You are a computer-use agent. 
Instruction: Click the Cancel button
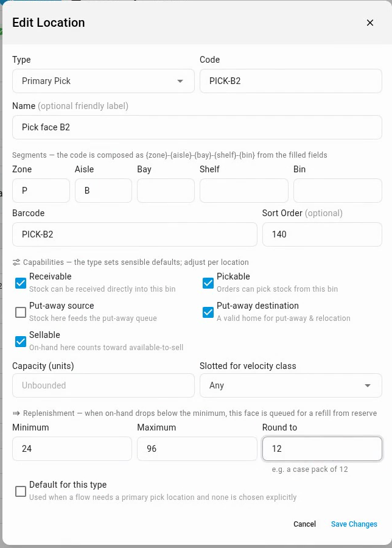pos(305,524)
